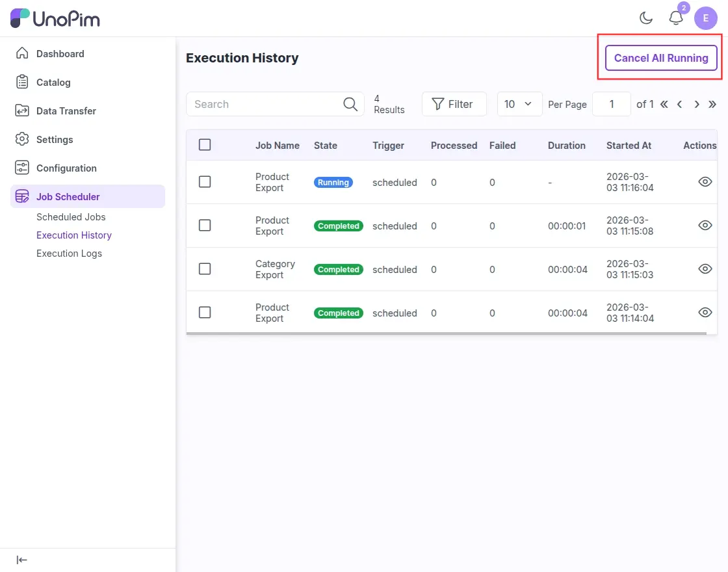The height and width of the screenshot is (572, 728).
Task: Go to last page double chevron
Action: (x=712, y=104)
